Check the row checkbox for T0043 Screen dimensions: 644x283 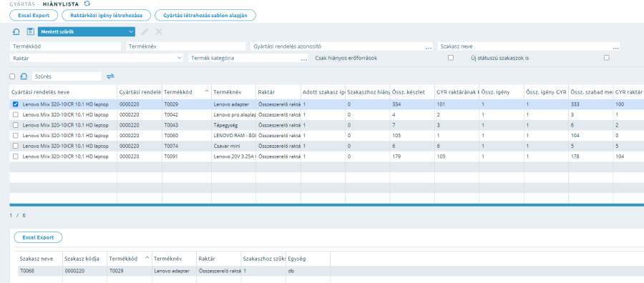16,125
